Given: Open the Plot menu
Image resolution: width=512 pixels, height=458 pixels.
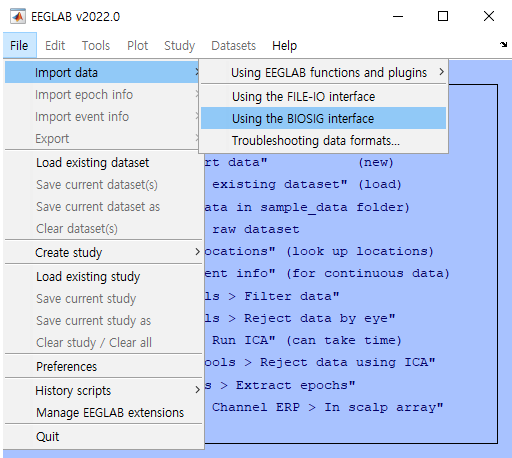Looking at the screenshot, I should (x=137, y=46).
